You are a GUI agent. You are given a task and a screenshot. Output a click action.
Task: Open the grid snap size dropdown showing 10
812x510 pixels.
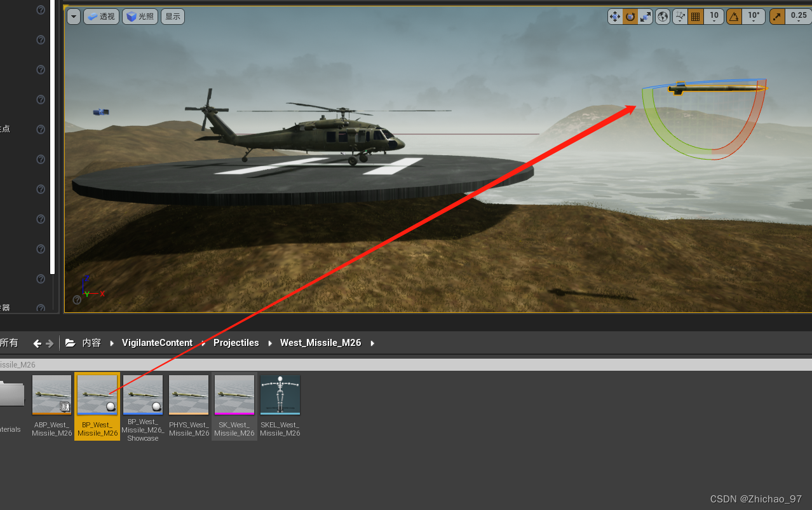point(714,16)
